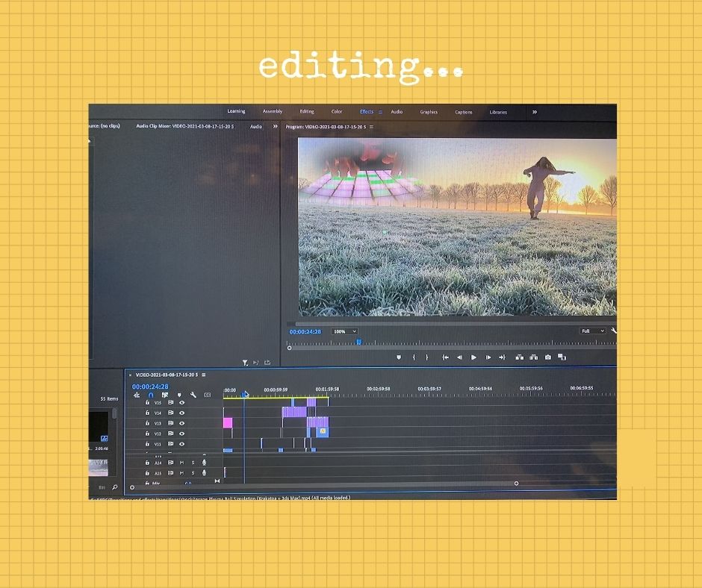
Task: Open the Full playback resolution dropdown
Action: click(591, 331)
